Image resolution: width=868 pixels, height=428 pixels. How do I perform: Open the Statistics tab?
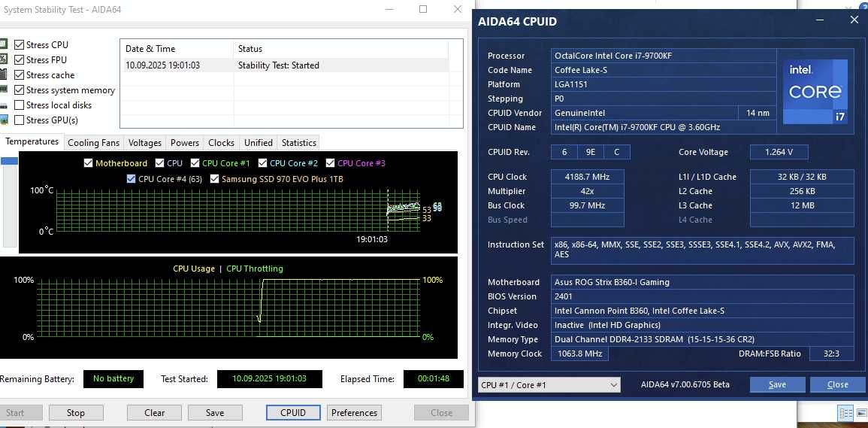299,142
